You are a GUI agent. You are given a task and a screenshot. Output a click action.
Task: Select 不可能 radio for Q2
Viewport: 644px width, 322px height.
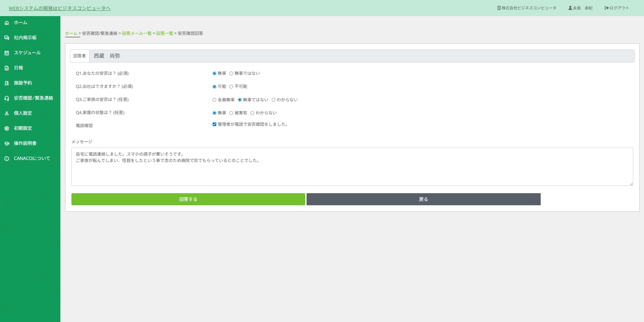231,87
